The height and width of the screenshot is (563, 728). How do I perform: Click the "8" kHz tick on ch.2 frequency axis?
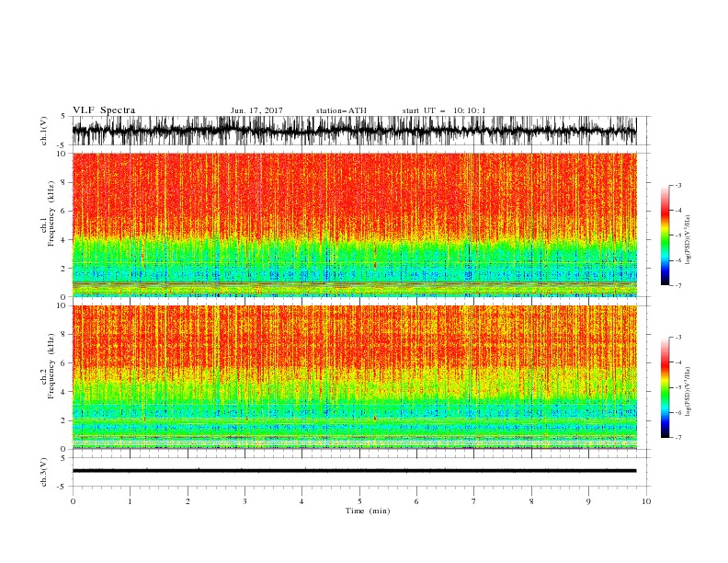tap(63, 335)
